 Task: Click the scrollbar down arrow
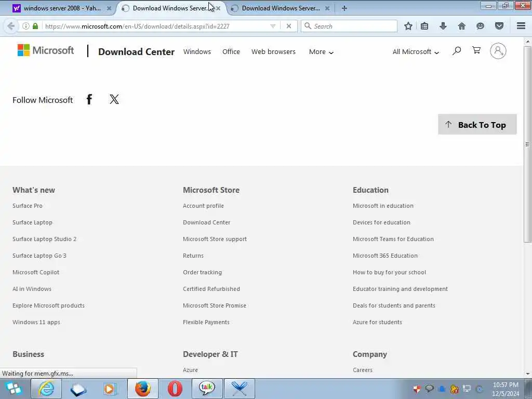point(528,374)
